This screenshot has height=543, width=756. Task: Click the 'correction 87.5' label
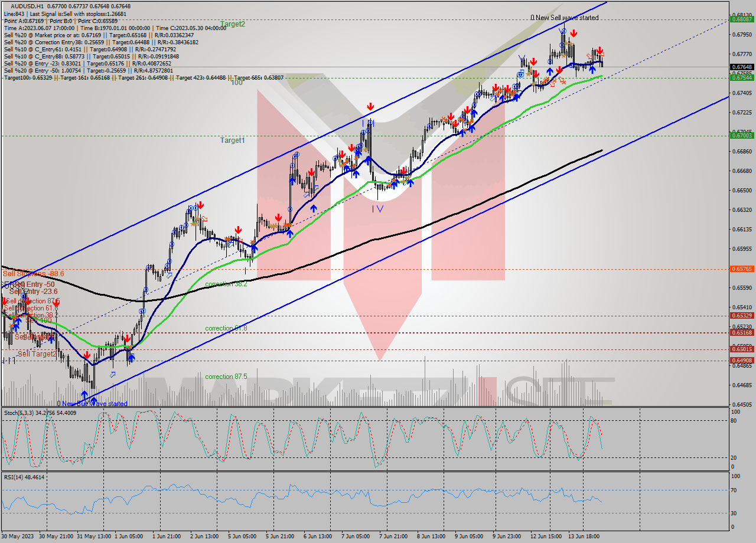tap(226, 377)
